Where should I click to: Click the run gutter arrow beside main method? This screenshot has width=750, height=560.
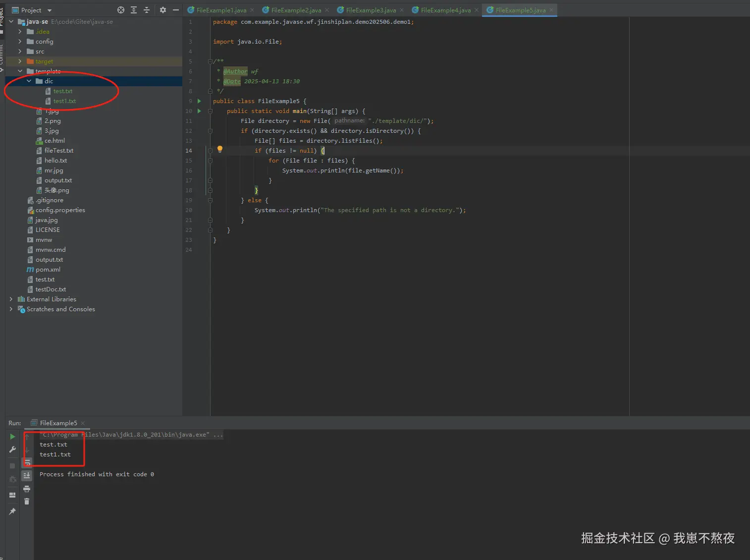200,111
